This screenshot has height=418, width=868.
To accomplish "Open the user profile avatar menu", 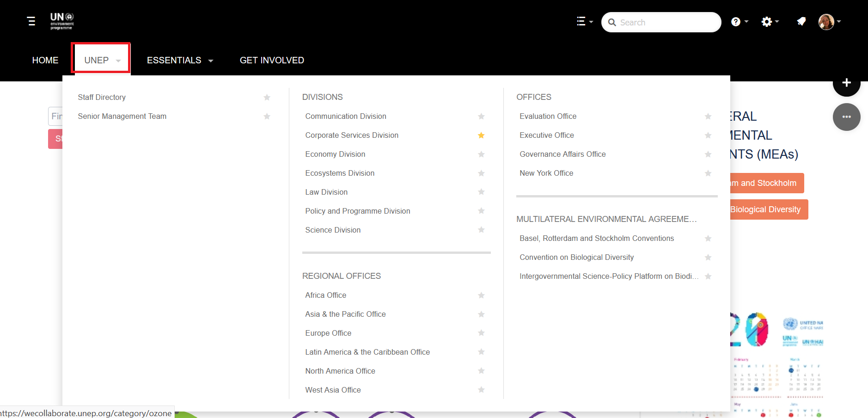I will pos(829,21).
